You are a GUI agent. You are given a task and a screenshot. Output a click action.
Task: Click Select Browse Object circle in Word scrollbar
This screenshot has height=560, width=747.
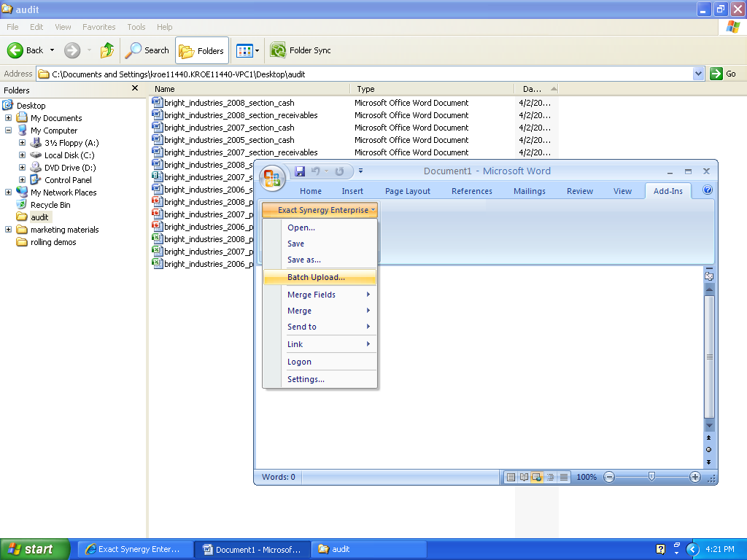708,449
